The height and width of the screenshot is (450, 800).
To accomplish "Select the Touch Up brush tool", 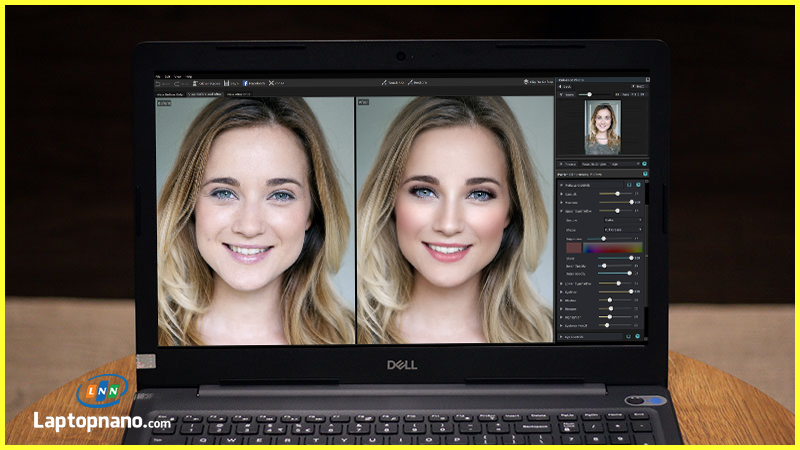I will click(x=393, y=82).
